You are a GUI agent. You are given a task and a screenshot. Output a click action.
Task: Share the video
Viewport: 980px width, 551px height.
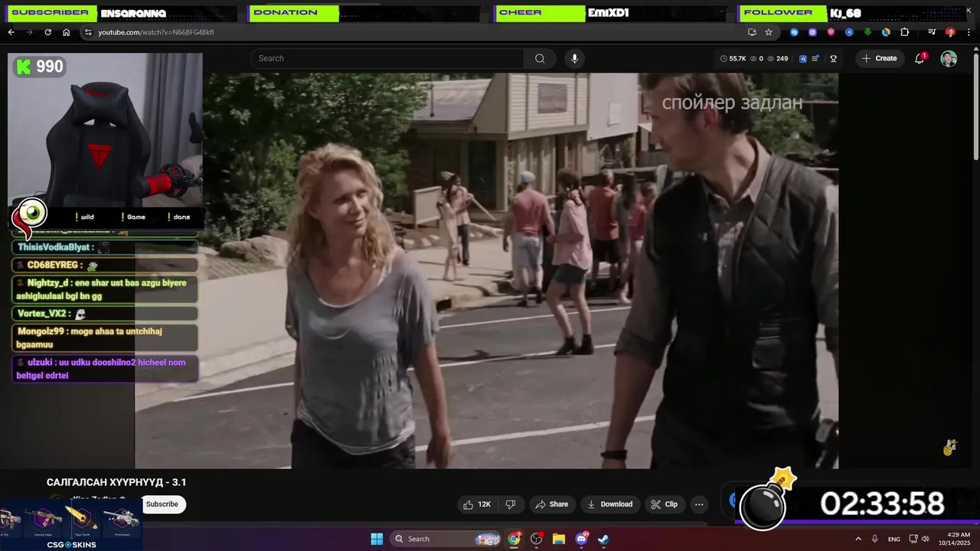551,504
